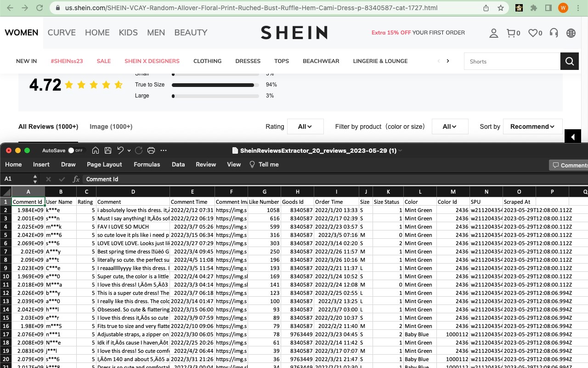Click the DRESSES navigation link
Screen dimensions: 588x368
coord(248,61)
